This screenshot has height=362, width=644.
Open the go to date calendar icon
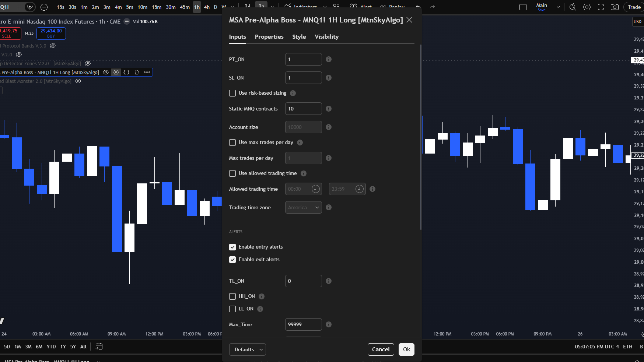click(x=99, y=346)
